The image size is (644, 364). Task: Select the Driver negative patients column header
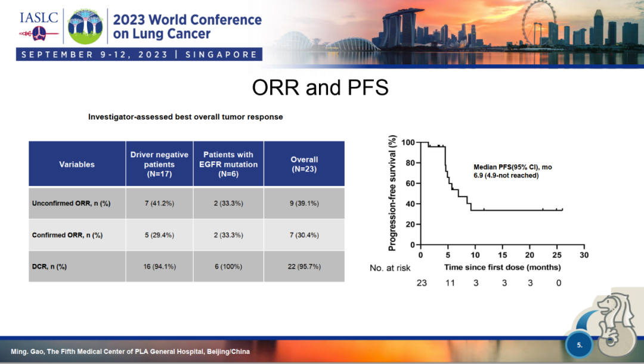pyautogui.click(x=159, y=164)
